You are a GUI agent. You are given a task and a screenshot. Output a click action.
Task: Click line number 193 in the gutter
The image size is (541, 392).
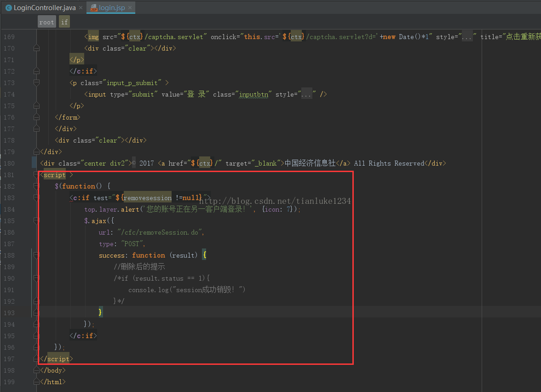9,313
